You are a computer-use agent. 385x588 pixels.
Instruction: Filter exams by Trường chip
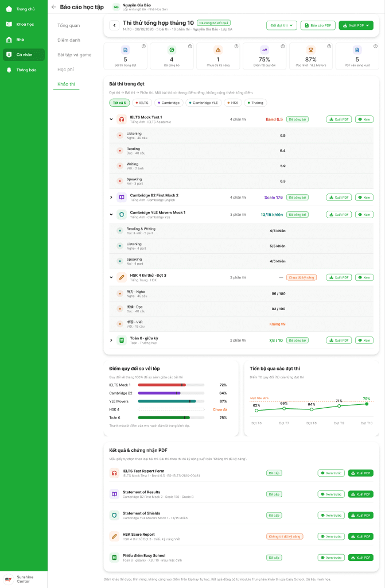click(x=255, y=103)
